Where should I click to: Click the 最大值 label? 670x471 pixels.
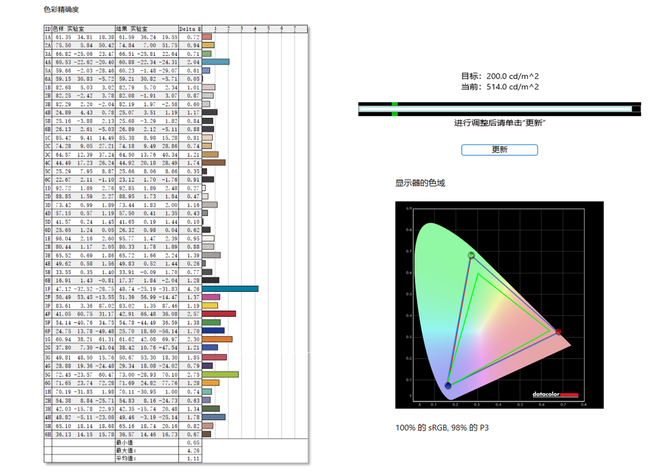126,450
